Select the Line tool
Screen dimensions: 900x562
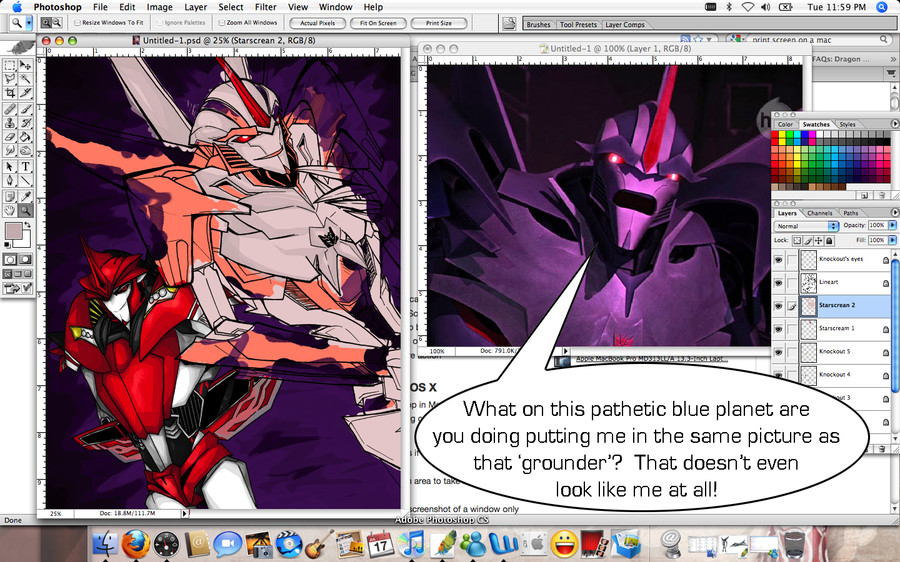[x=25, y=180]
